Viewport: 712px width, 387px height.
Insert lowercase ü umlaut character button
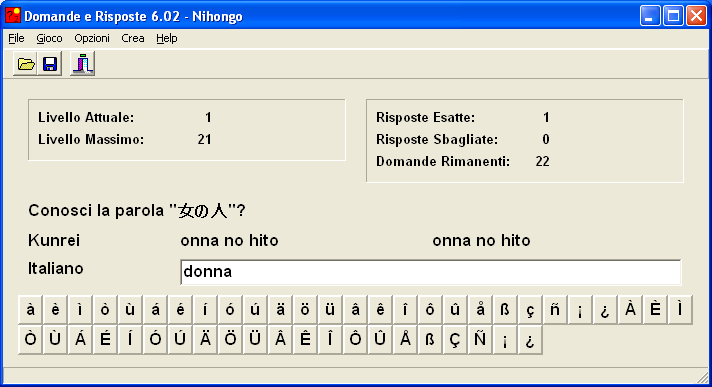click(x=330, y=310)
